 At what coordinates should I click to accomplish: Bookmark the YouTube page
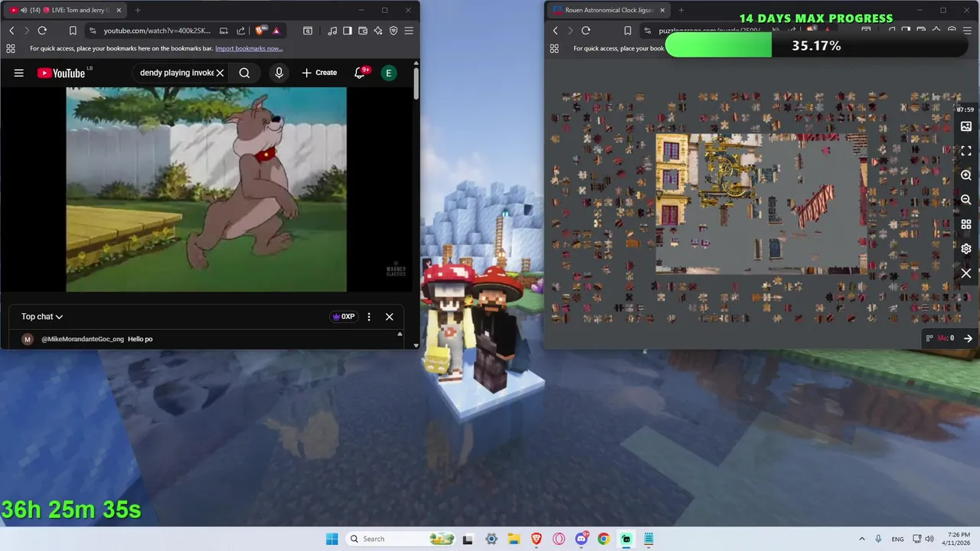pyautogui.click(x=73, y=31)
